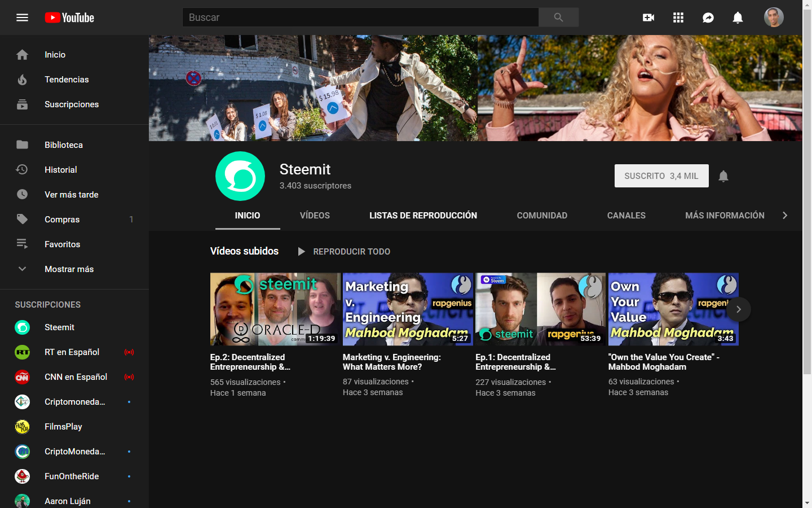The width and height of the screenshot is (812, 508).
Task: Open Ver más tarde list
Action: (x=74, y=195)
